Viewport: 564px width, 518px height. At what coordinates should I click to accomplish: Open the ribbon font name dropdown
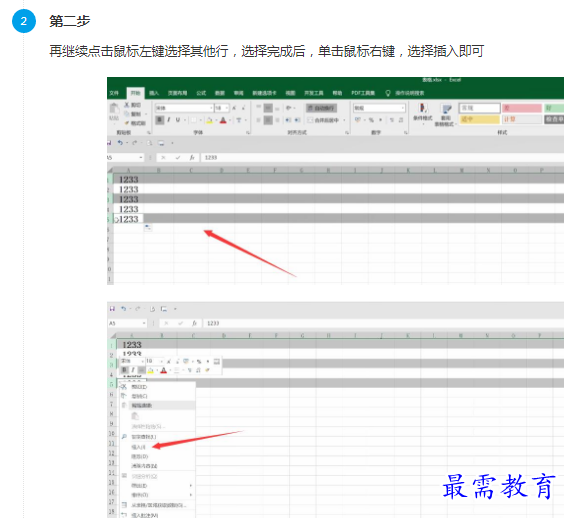[212, 108]
